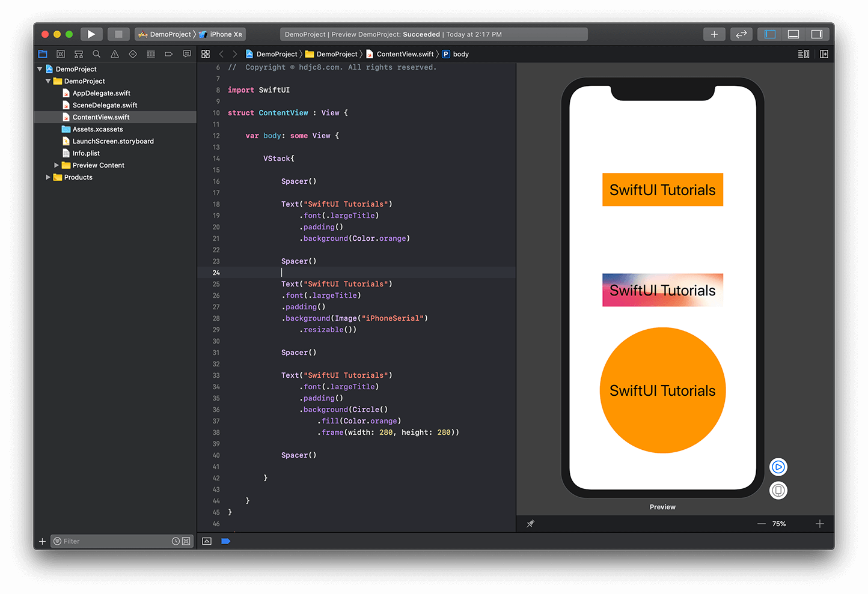Show the Find navigator
Image resolution: width=868 pixels, height=594 pixels.
[97, 54]
